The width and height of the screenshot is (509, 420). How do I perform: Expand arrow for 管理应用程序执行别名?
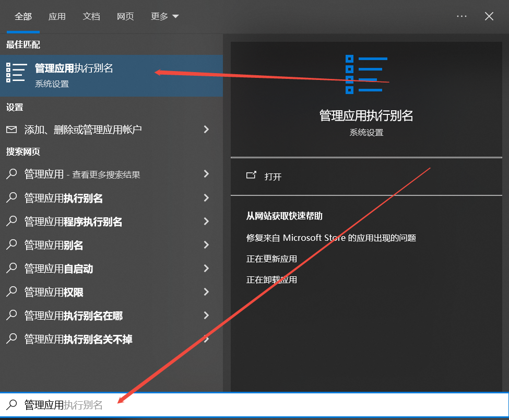pyautogui.click(x=206, y=221)
